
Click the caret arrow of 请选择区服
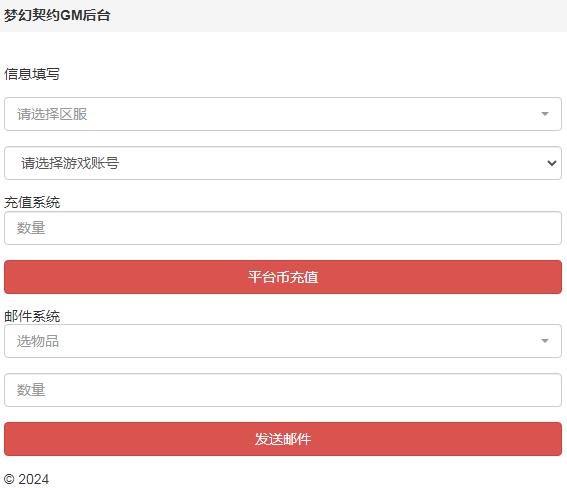(545, 114)
